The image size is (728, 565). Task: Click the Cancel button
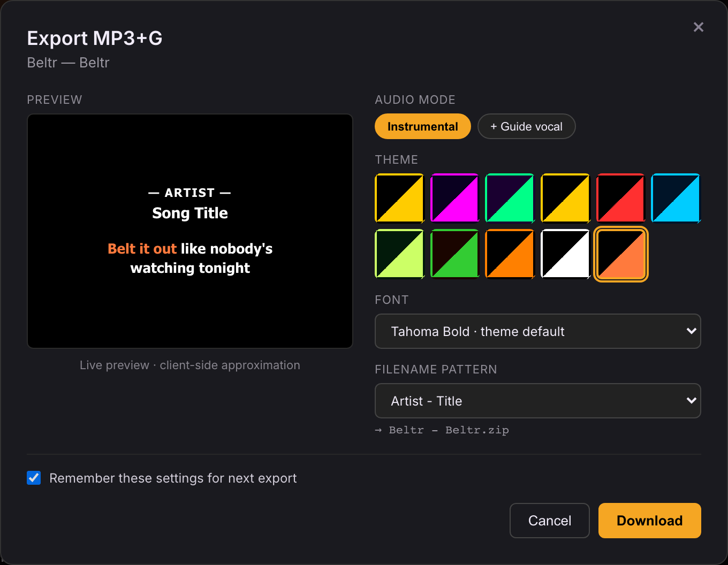550,521
